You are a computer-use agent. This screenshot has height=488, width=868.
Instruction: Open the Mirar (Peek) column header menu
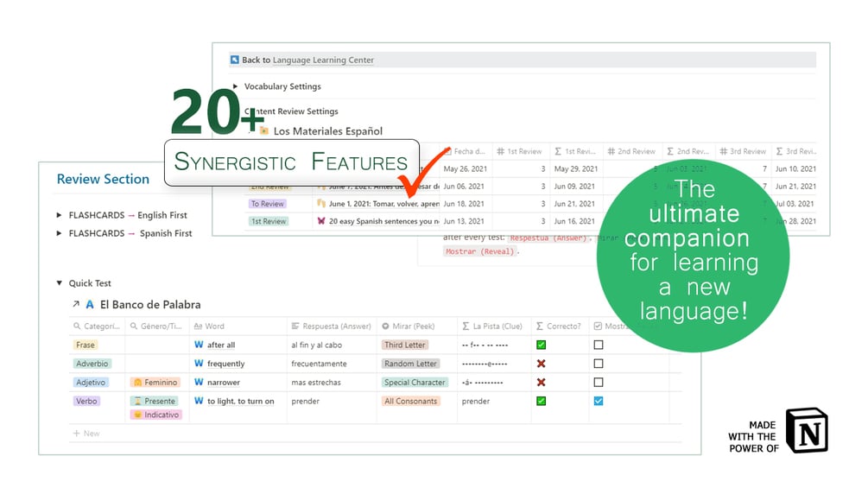click(417, 326)
